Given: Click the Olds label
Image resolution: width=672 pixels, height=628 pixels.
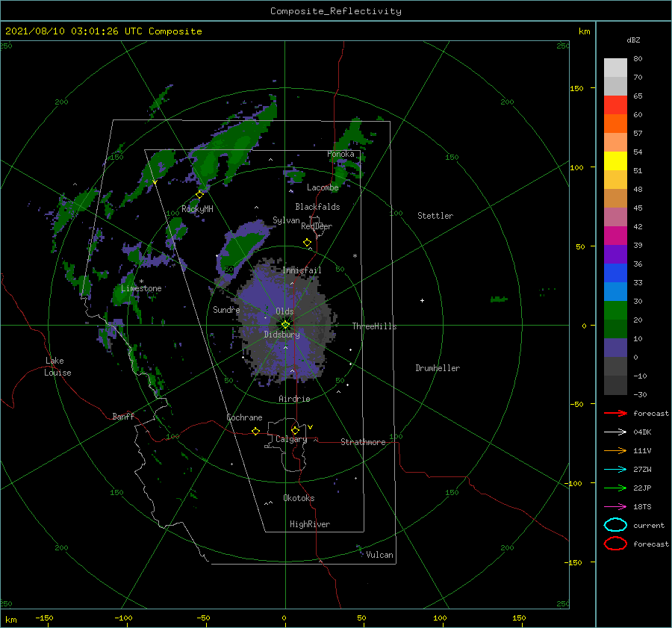Looking at the screenshot, I should point(284,311).
